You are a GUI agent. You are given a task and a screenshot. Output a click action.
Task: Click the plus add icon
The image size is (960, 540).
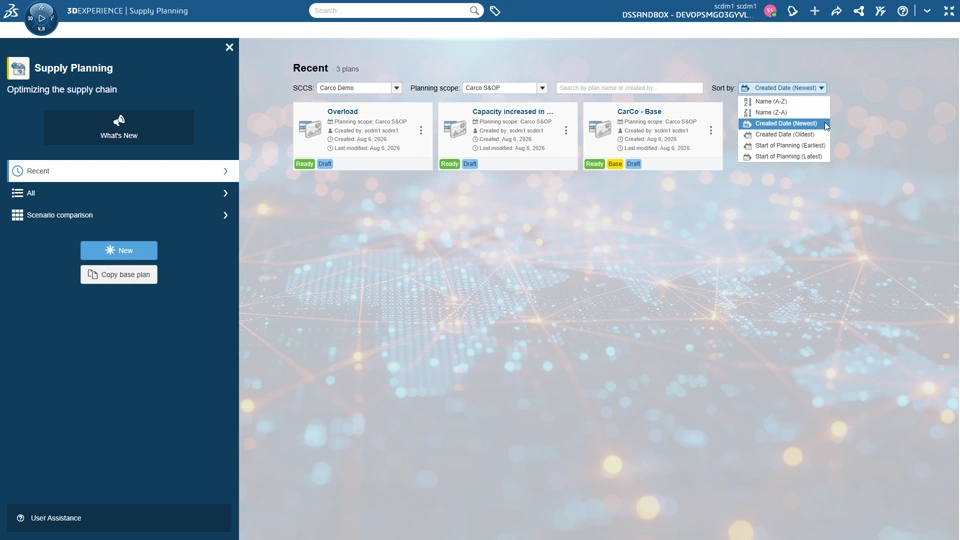coord(814,11)
